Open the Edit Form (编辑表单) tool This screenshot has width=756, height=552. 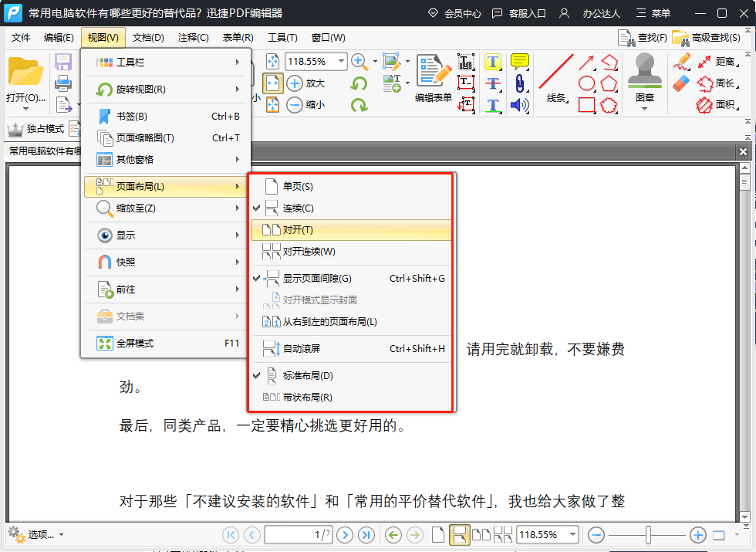(434, 79)
